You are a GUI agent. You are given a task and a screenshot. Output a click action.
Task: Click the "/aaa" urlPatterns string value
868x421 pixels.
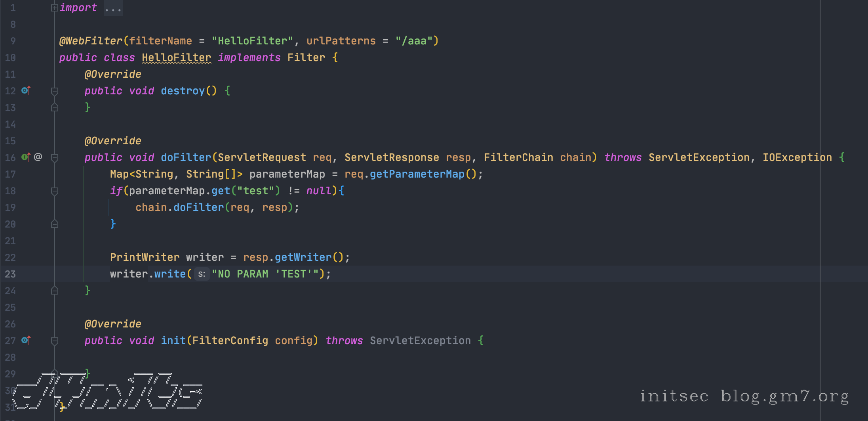point(414,41)
